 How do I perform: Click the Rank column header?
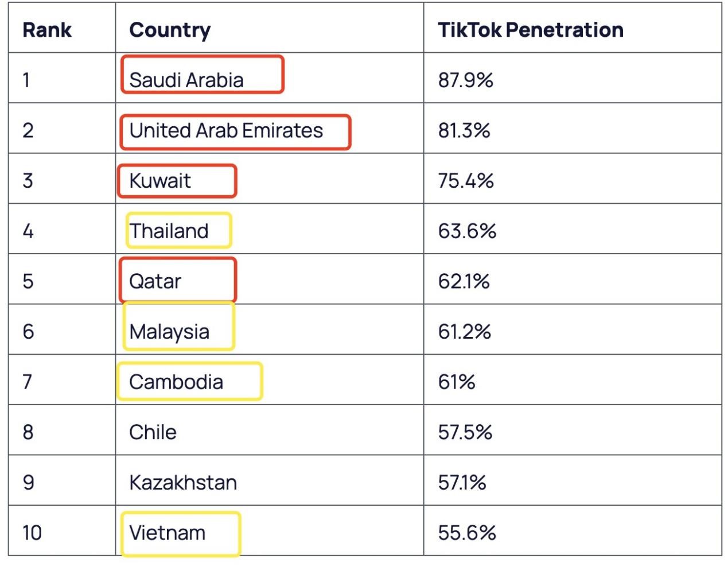pyautogui.click(x=47, y=30)
